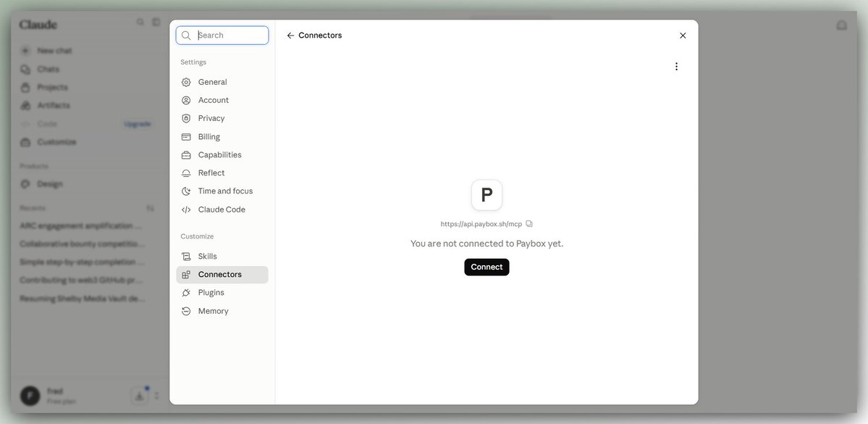Click the Recents filter icon
The image size is (868, 424).
(x=150, y=209)
